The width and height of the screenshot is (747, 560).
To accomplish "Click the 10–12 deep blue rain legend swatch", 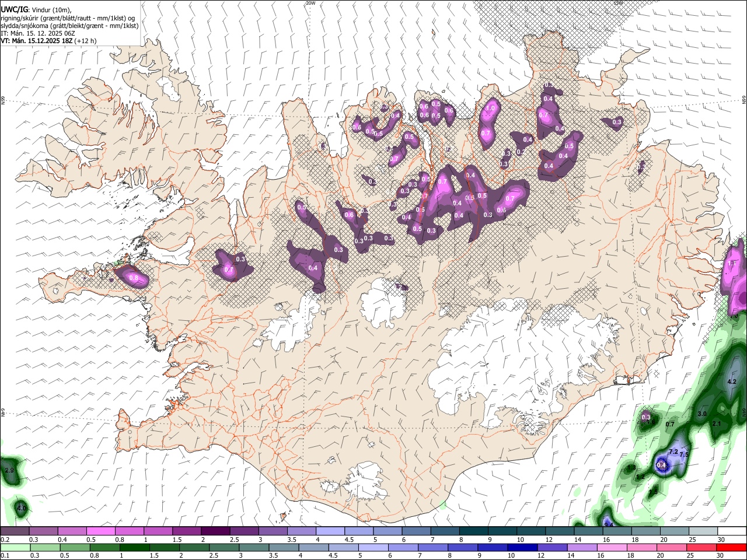I will [522, 547].
